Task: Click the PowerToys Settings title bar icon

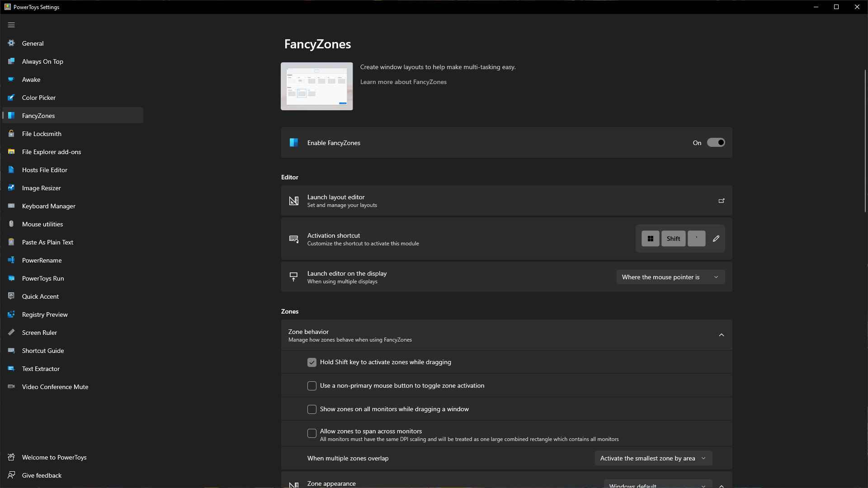Action: tap(7, 7)
